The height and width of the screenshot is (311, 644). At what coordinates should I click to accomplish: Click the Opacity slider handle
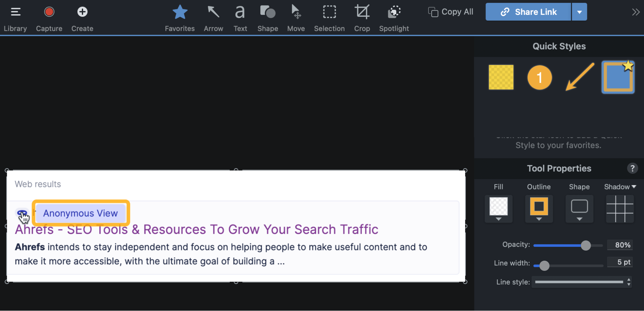[x=586, y=246]
